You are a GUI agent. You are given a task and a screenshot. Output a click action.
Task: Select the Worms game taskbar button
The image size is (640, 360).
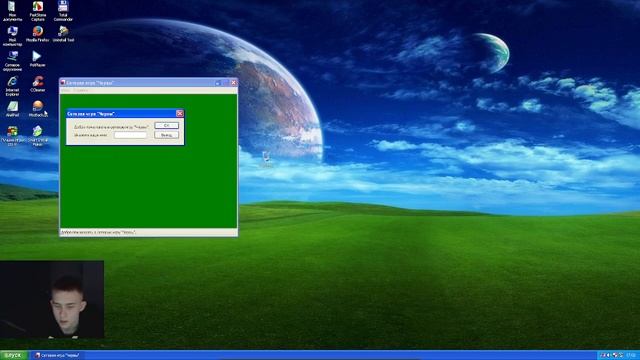(57, 356)
